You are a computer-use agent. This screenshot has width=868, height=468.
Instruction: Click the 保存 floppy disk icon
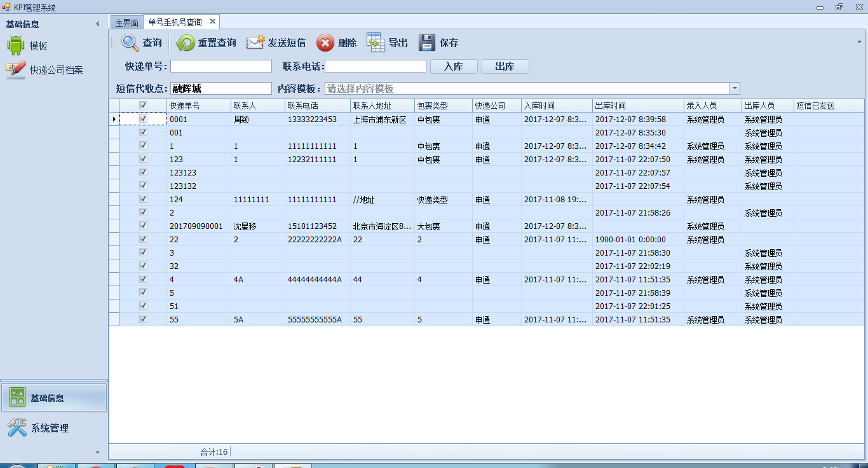427,43
